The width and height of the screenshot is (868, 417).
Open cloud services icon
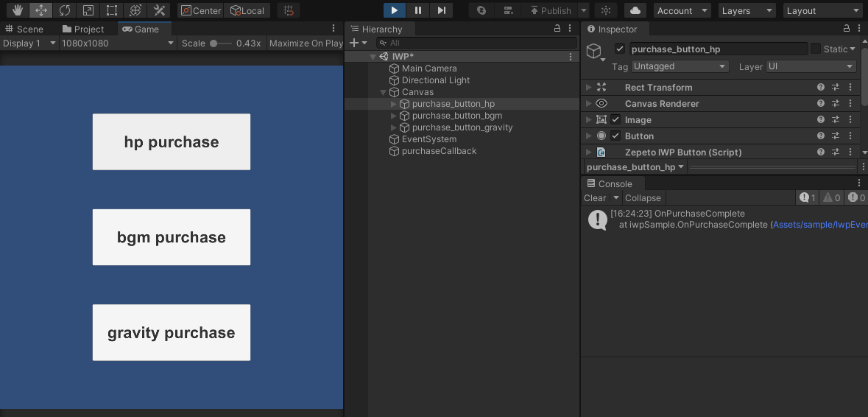coord(635,10)
